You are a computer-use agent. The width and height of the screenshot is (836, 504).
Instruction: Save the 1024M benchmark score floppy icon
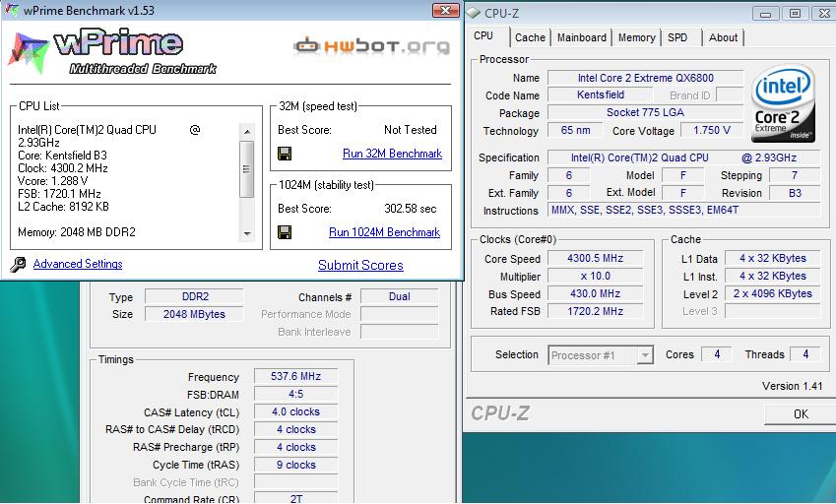pyautogui.click(x=285, y=232)
